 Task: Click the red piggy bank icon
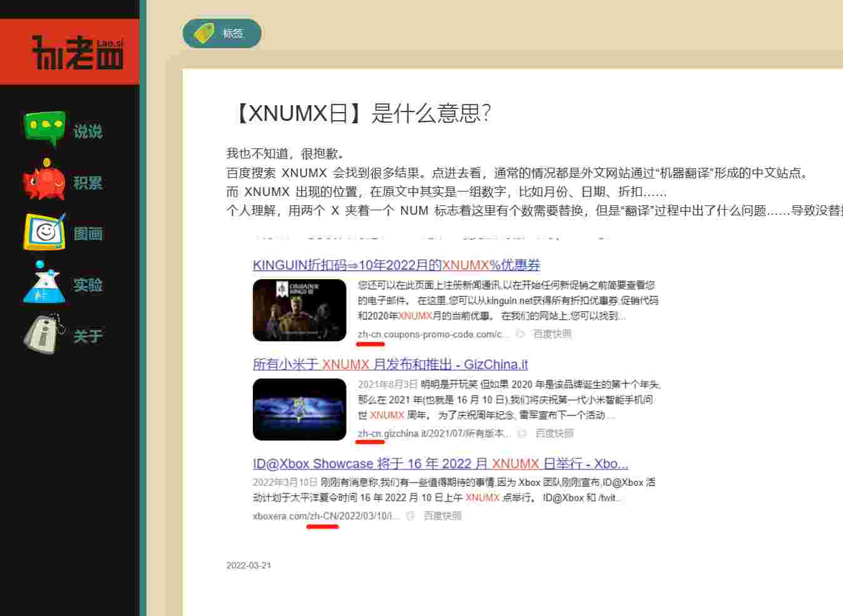pos(44,180)
